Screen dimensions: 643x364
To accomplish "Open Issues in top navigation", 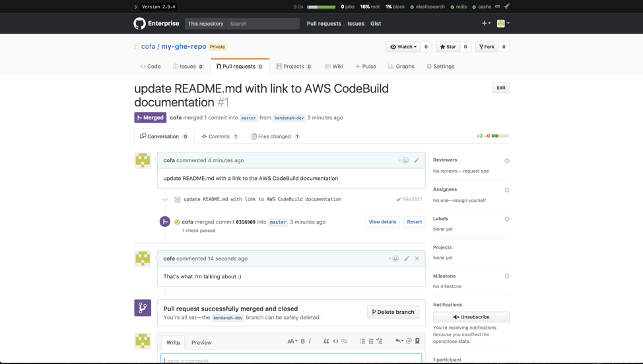I will tap(356, 24).
